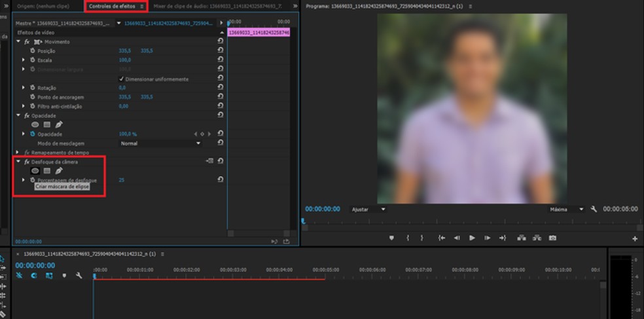Step forward one frame in Program monitor
The height and width of the screenshot is (319, 644).
[x=487, y=238]
